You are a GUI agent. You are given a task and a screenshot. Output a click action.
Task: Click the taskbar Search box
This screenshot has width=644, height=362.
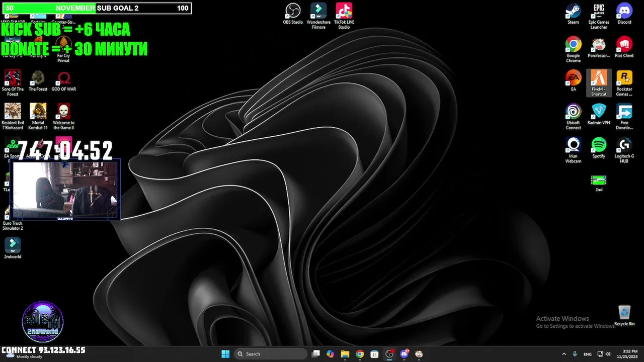[x=271, y=354]
